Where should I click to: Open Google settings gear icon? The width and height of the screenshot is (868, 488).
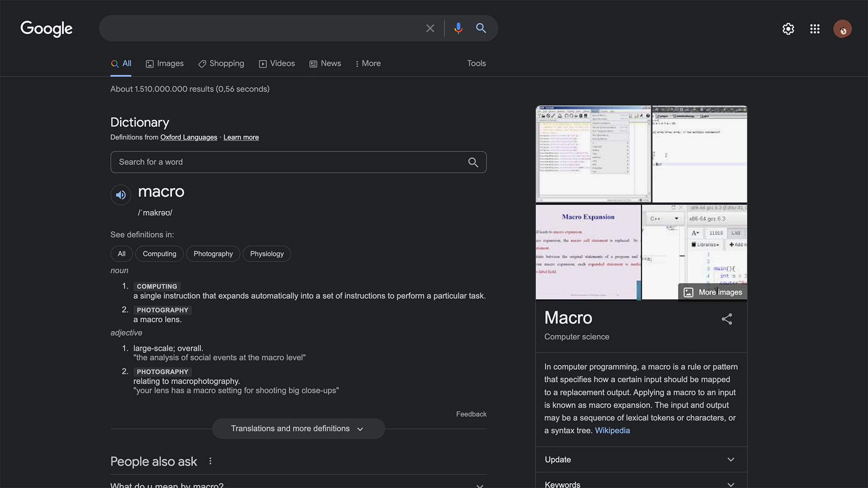pos(788,29)
